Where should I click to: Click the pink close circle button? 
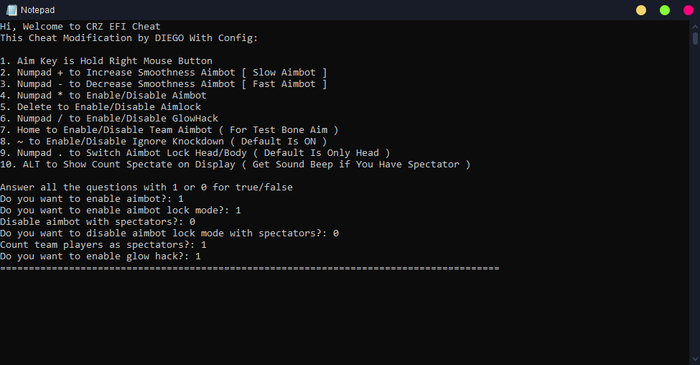pyautogui.click(x=688, y=10)
